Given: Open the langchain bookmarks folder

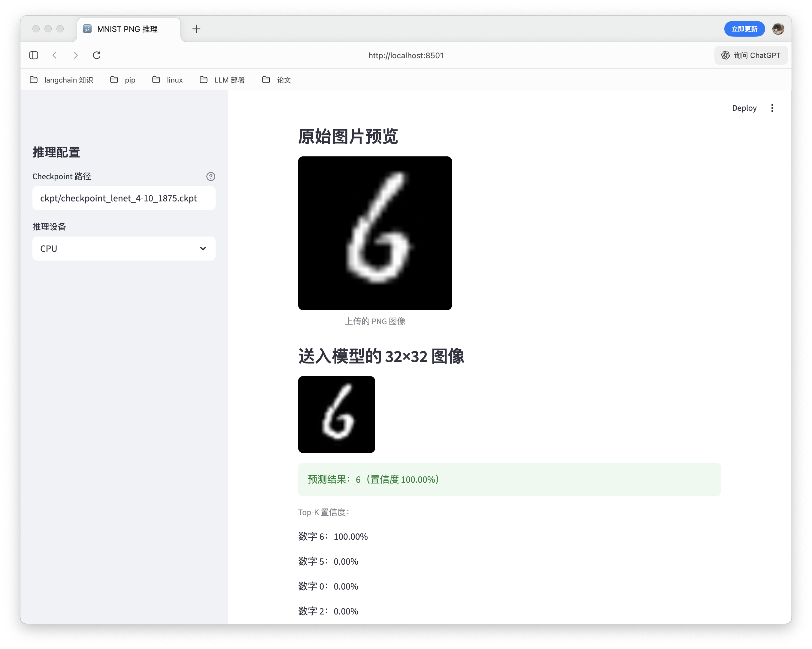Looking at the screenshot, I should click(x=61, y=80).
